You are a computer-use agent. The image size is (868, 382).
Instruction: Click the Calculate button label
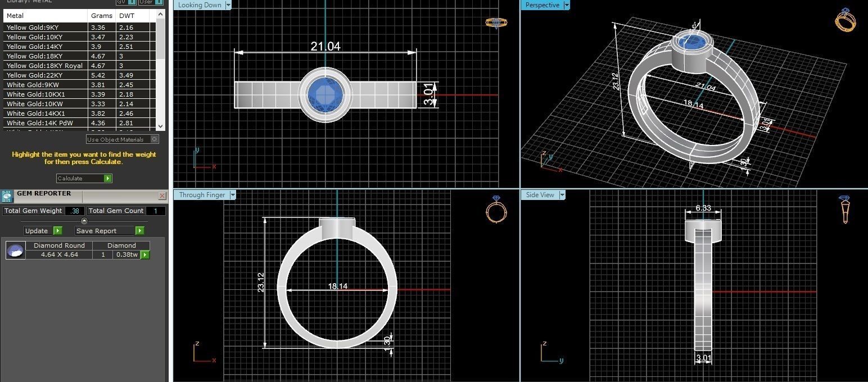tap(70, 178)
